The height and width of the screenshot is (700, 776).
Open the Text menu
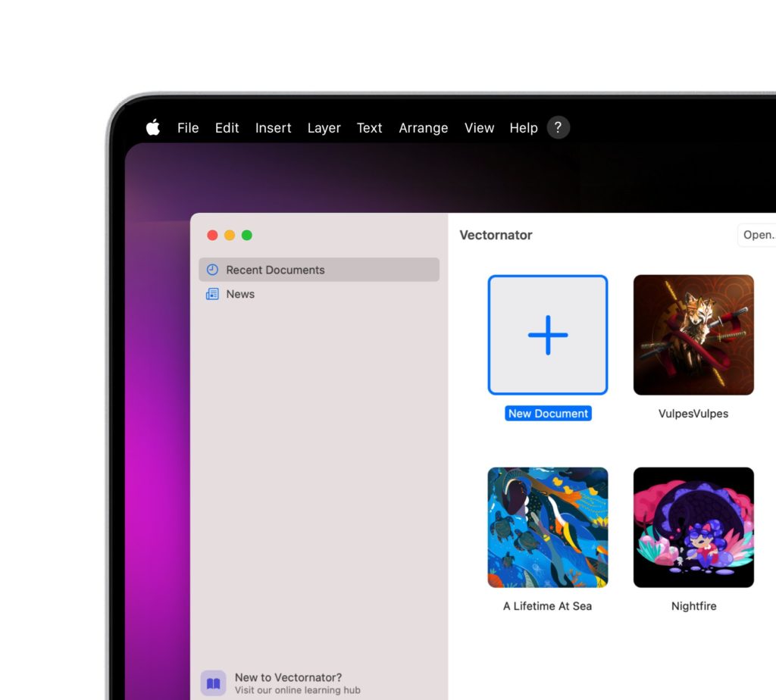369,128
